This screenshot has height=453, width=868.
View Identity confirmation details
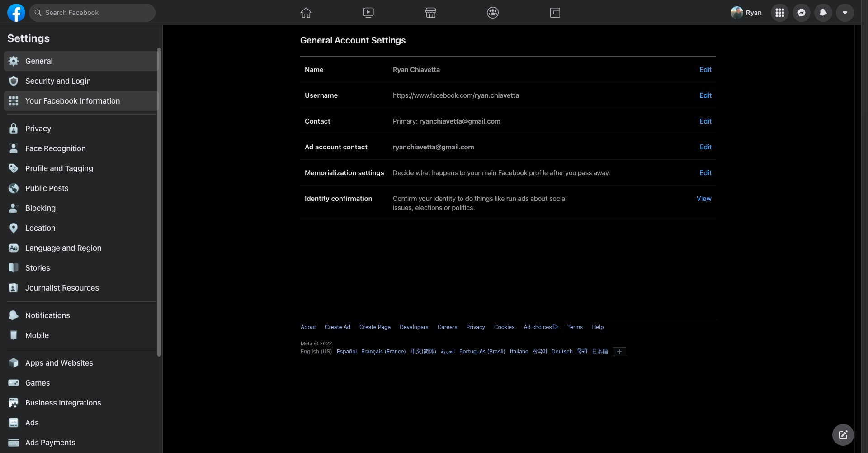(x=704, y=199)
